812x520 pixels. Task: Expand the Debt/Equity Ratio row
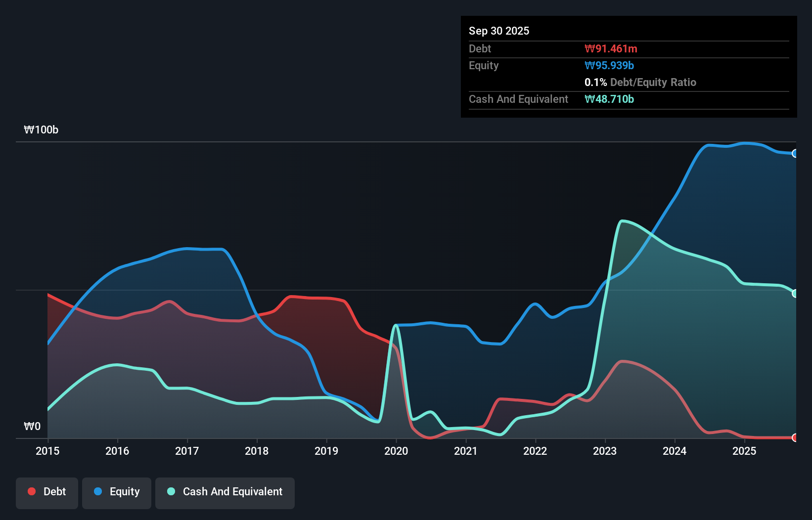click(640, 82)
